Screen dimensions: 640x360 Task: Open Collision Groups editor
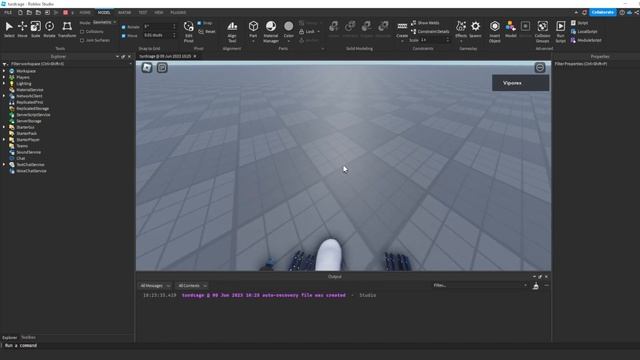542,31
